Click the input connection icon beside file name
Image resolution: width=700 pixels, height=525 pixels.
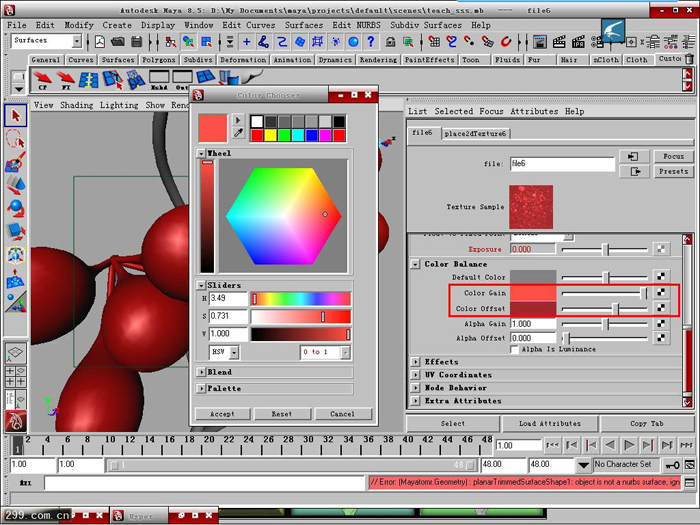tap(633, 156)
